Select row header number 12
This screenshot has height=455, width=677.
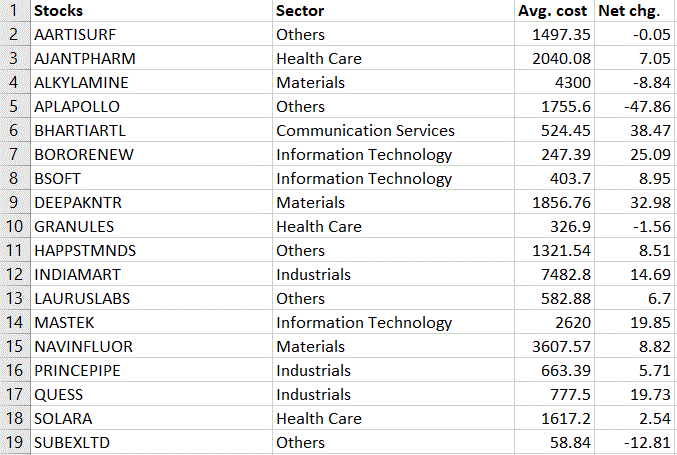(x=14, y=275)
